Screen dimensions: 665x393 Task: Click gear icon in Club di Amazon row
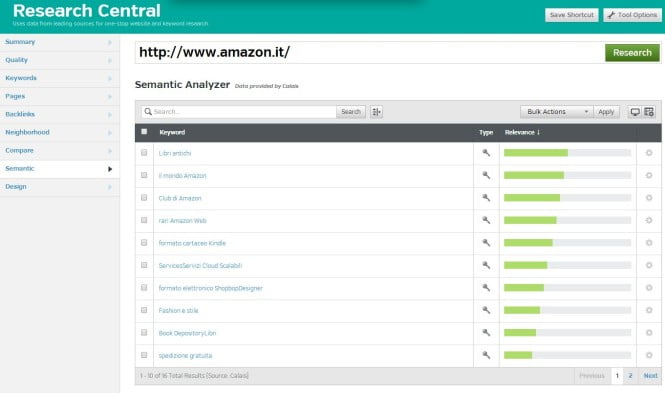[649, 198]
